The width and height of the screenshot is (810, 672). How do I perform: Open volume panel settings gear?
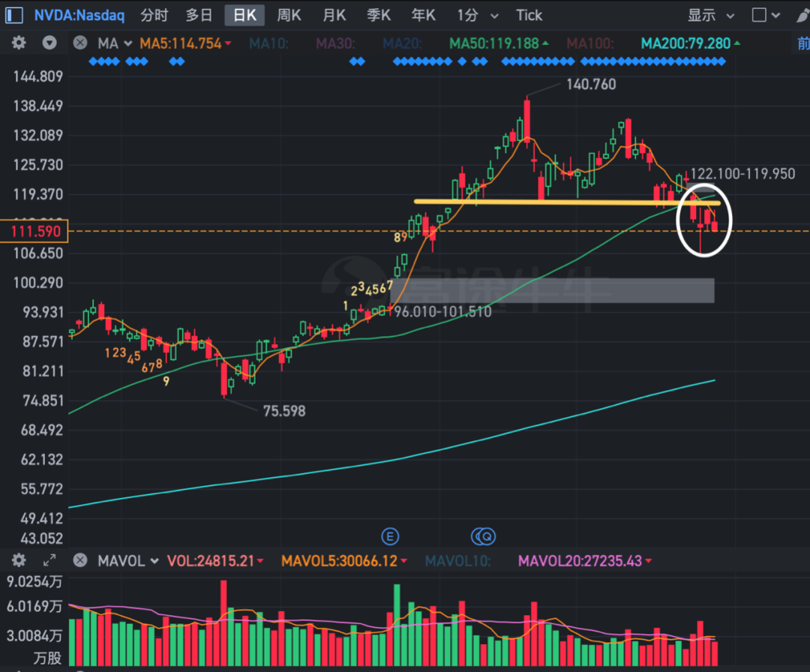19,560
